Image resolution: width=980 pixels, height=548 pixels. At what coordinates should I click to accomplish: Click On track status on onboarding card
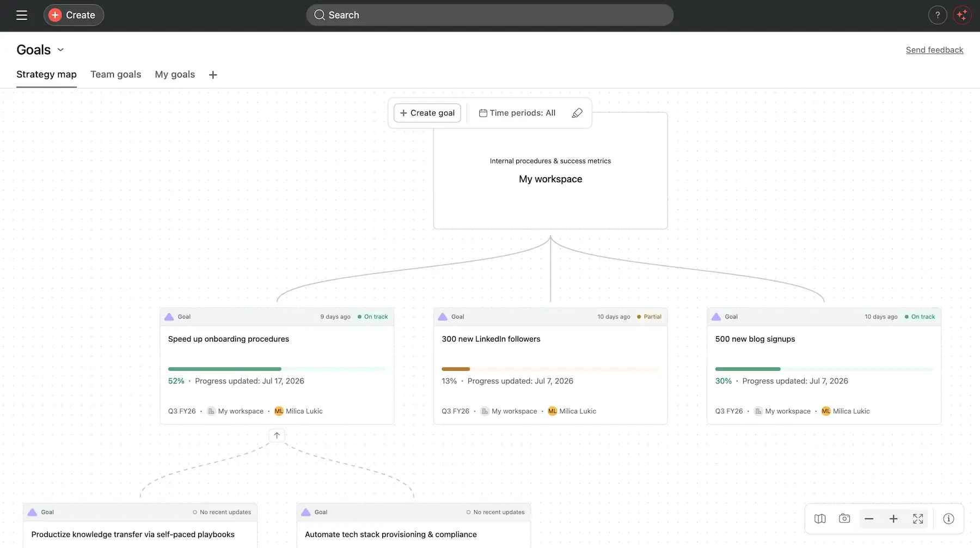click(373, 316)
